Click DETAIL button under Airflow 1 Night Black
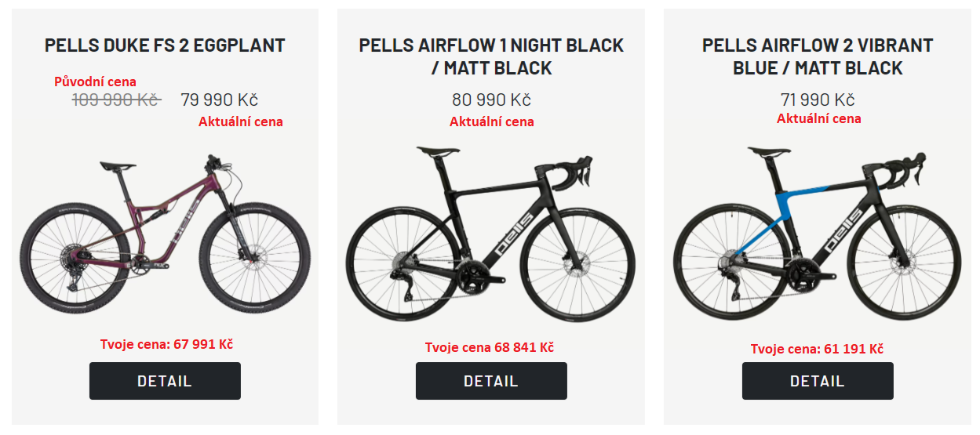Image resolution: width=980 pixels, height=435 pixels. click(x=491, y=381)
